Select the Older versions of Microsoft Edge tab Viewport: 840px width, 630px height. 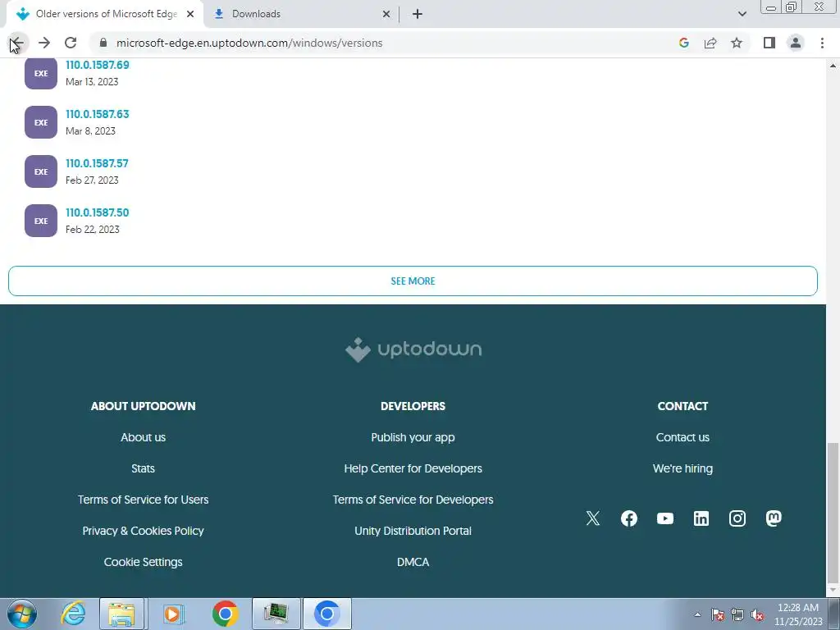[105, 14]
